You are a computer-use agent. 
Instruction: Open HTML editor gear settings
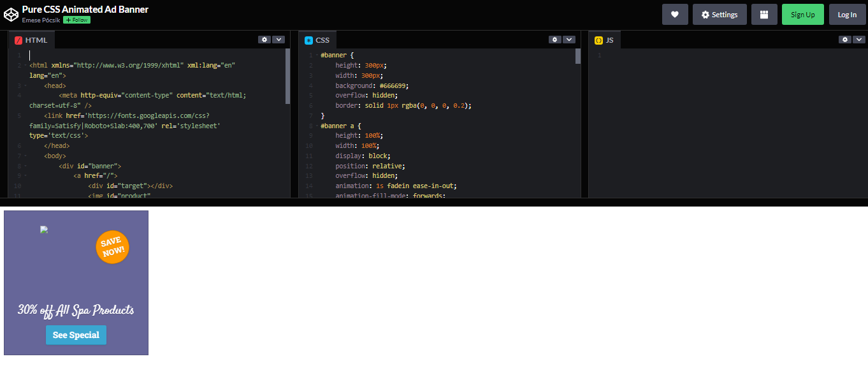[x=264, y=40]
